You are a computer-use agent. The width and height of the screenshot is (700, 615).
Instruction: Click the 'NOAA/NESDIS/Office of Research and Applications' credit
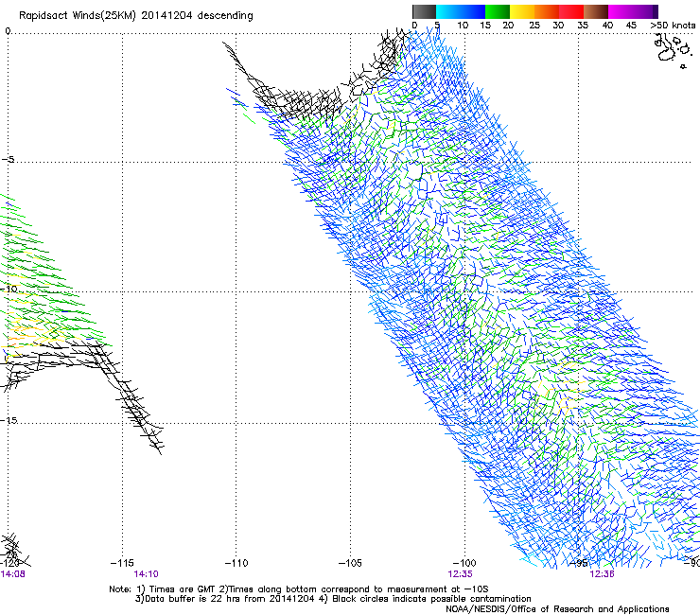click(x=557, y=609)
